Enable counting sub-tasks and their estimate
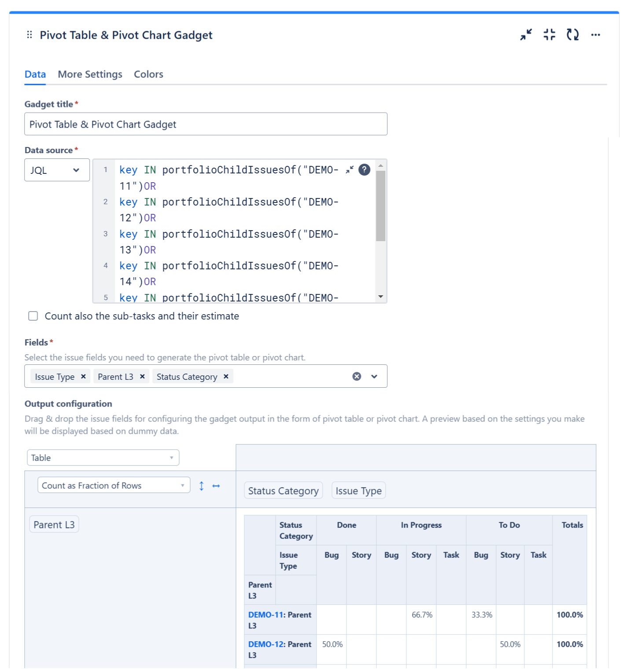The height and width of the screenshot is (672, 630). point(33,316)
